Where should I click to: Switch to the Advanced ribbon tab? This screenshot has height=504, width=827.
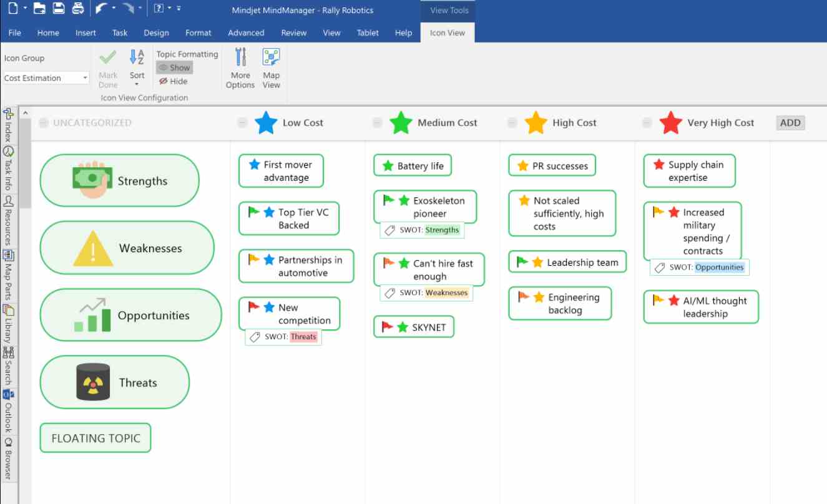(246, 33)
